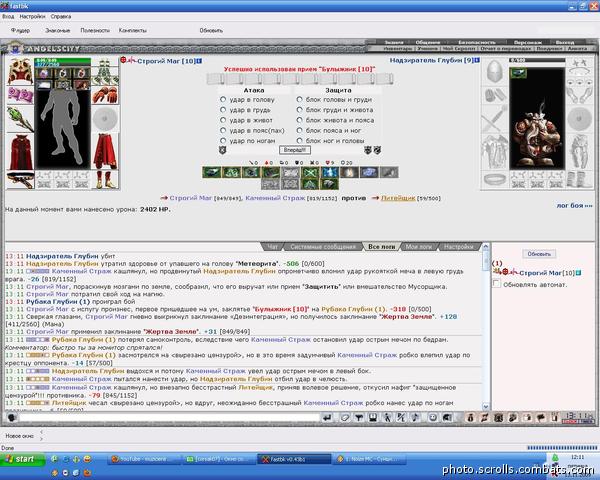Click "Обновить" in the top toolbar
The width and height of the screenshot is (600, 480).
click(x=211, y=30)
